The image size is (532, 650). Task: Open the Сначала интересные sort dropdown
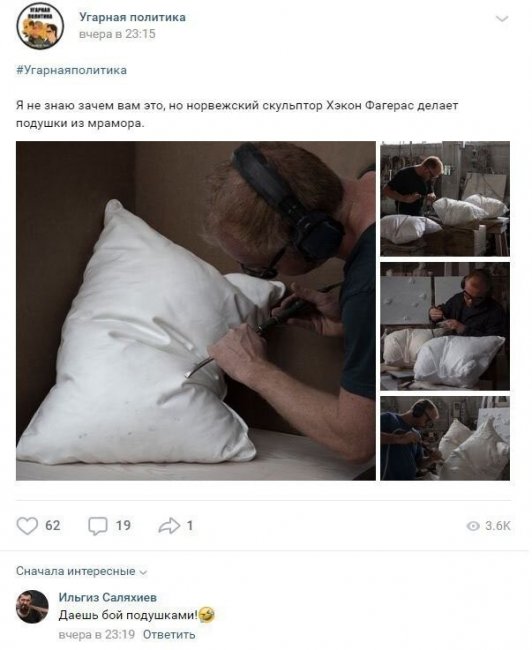coord(82,571)
